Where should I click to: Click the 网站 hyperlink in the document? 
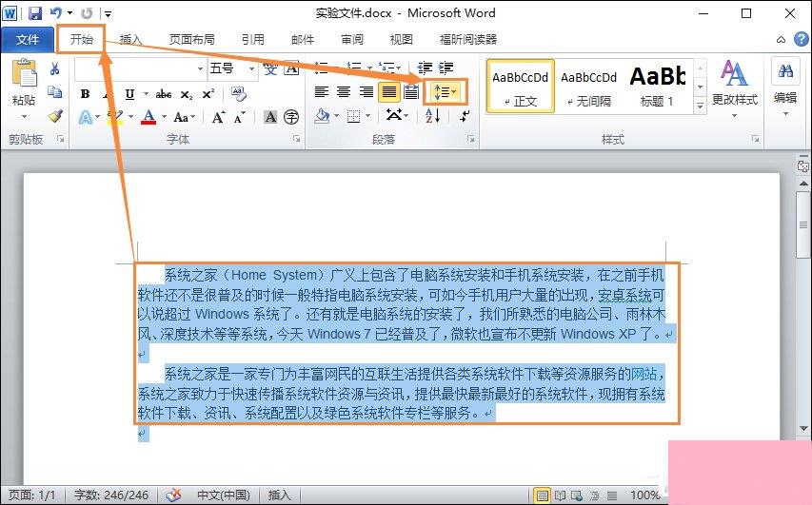tap(644, 374)
